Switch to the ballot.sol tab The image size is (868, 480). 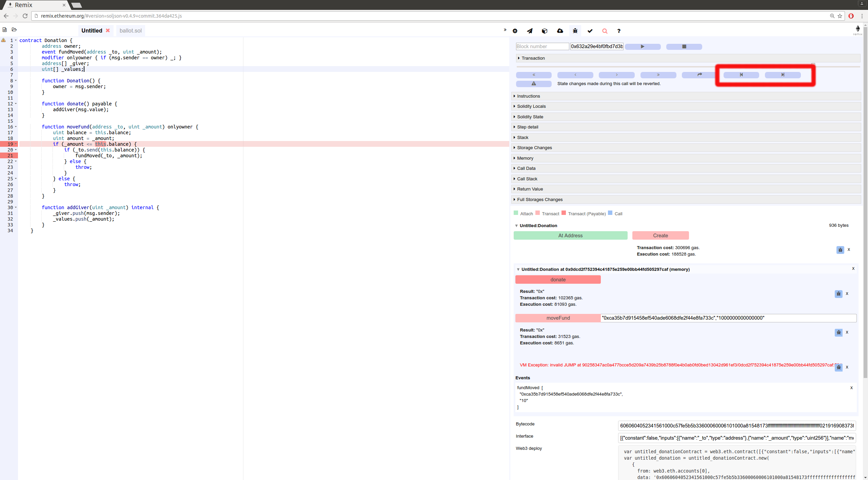tap(131, 31)
